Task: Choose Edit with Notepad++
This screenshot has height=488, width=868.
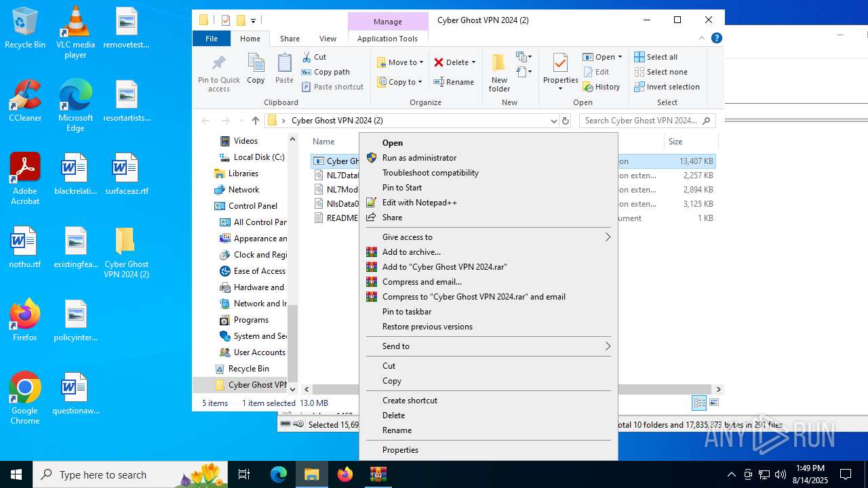Action: [x=488, y=203]
